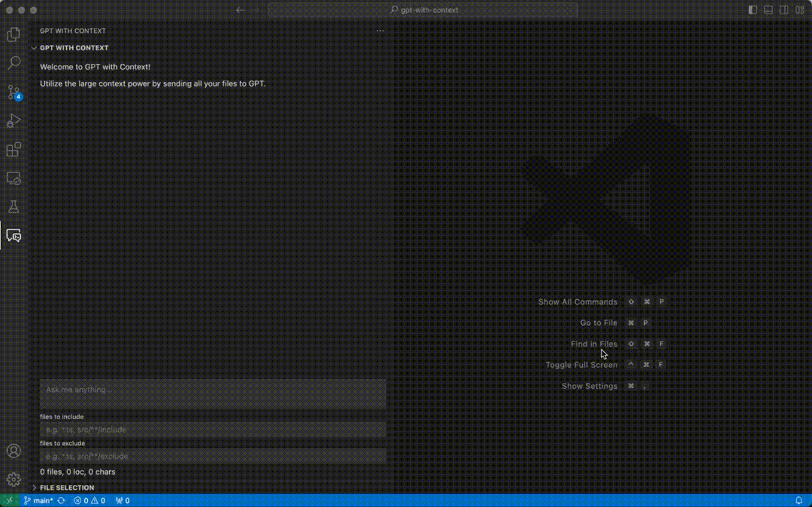Click the Toggle Full Screen shortcut label
Image resolution: width=812 pixels, height=507 pixels.
click(582, 365)
